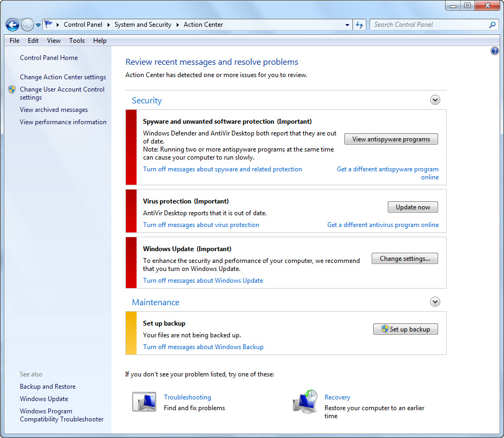Click the Virus protection (Important) heading
The width and height of the screenshot is (504, 438).
click(x=186, y=201)
